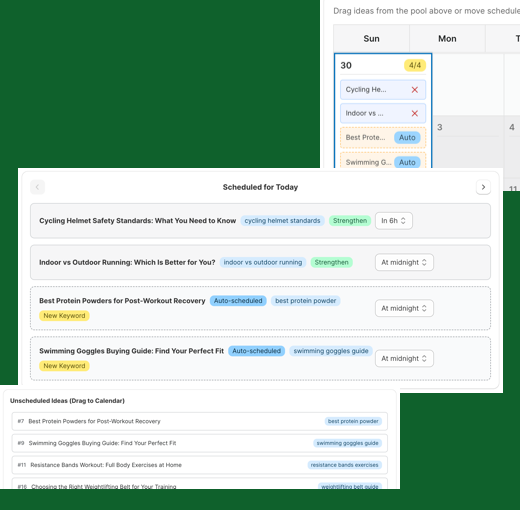Select unscheduled idea #9 Swimming Goggles Buying Guide
520x510 pixels.
tap(200, 443)
